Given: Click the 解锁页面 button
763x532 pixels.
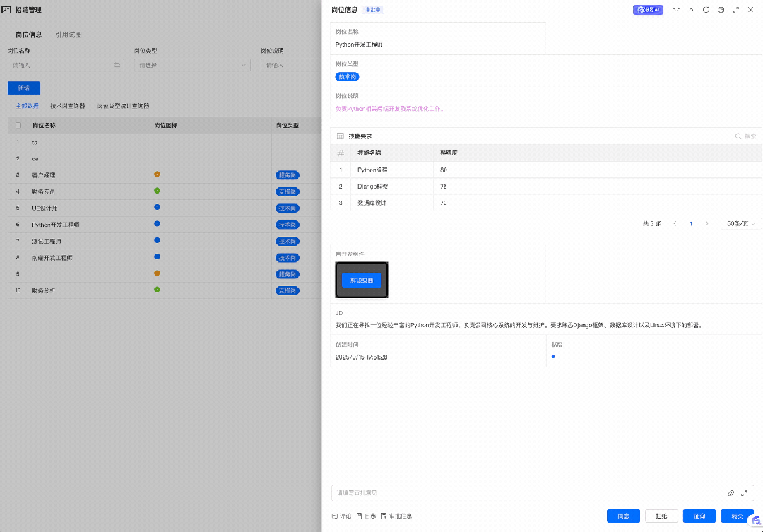Looking at the screenshot, I should click(x=362, y=280).
